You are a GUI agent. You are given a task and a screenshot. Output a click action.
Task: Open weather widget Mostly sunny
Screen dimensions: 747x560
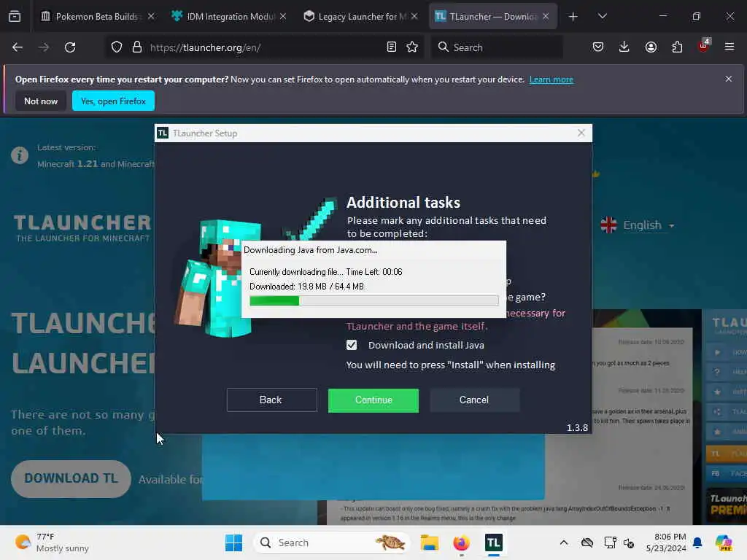(52, 542)
